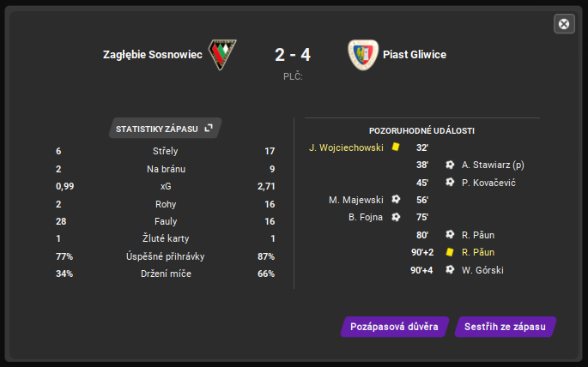The width and height of the screenshot is (588, 367).
Task: Click the goal ball icon next to A. Stawiarz
Action: pyautogui.click(x=449, y=165)
